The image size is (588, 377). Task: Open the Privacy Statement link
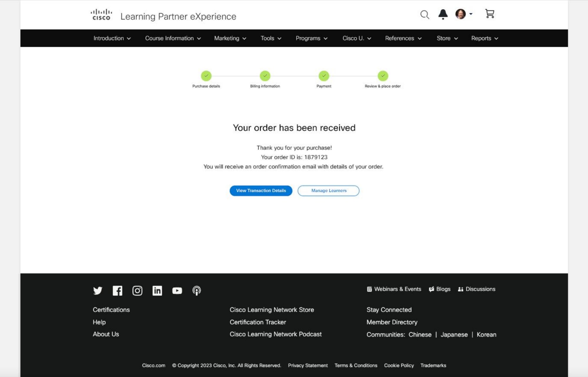pyautogui.click(x=308, y=365)
